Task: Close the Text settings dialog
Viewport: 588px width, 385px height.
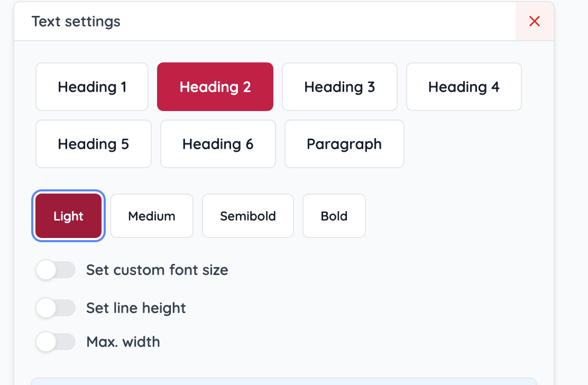Action: point(534,21)
